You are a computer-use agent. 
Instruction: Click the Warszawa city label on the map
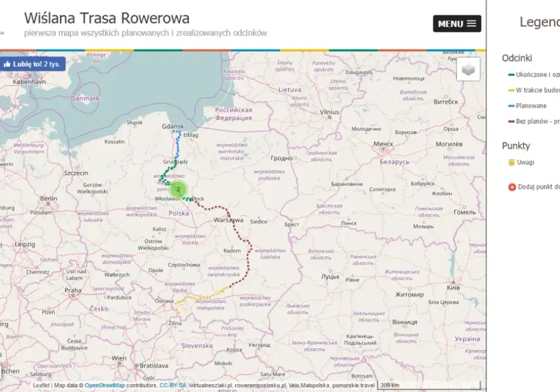point(228,220)
